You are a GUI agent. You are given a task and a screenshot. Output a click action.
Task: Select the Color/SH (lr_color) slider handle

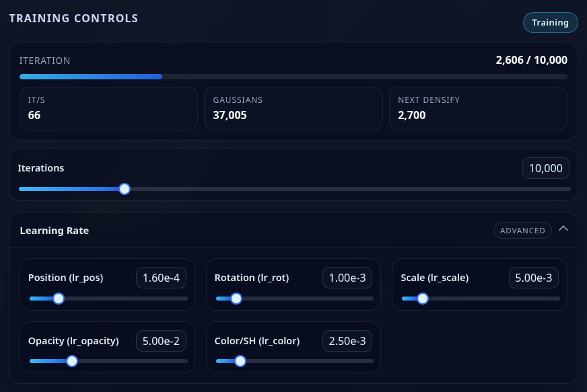(x=240, y=361)
